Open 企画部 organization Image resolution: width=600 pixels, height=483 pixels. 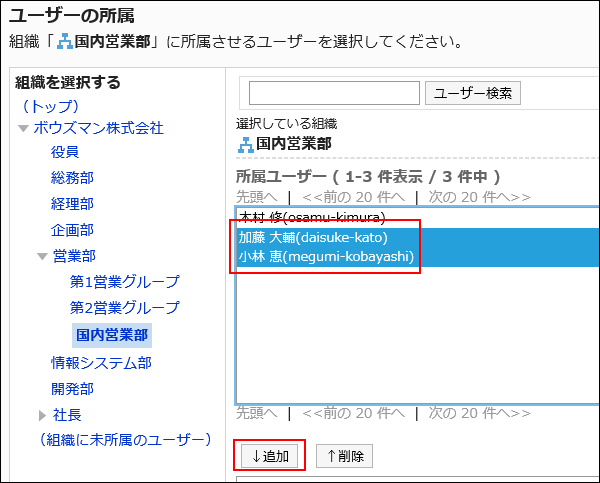pyautogui.click(x=72, y=230)
